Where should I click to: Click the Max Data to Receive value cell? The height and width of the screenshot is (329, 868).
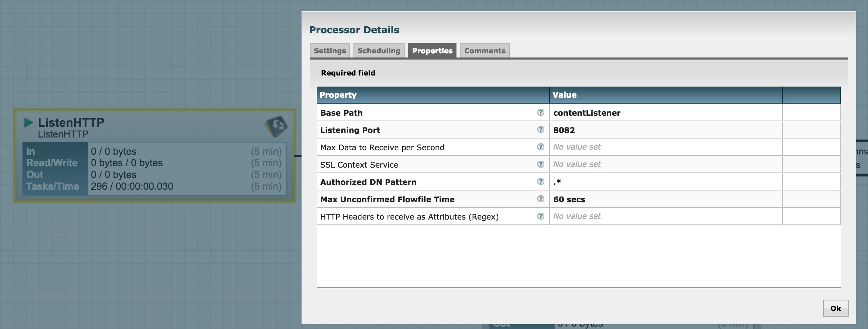[x=666, y=147]
